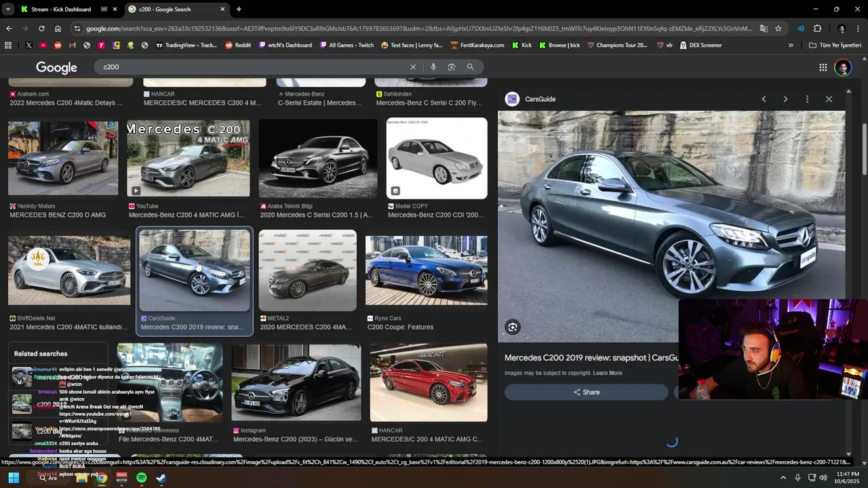The height and width of the screenshot is (488, 868).
Task: Open the All Games - Twitch bookmark
Action: click(x=346, y=45)
